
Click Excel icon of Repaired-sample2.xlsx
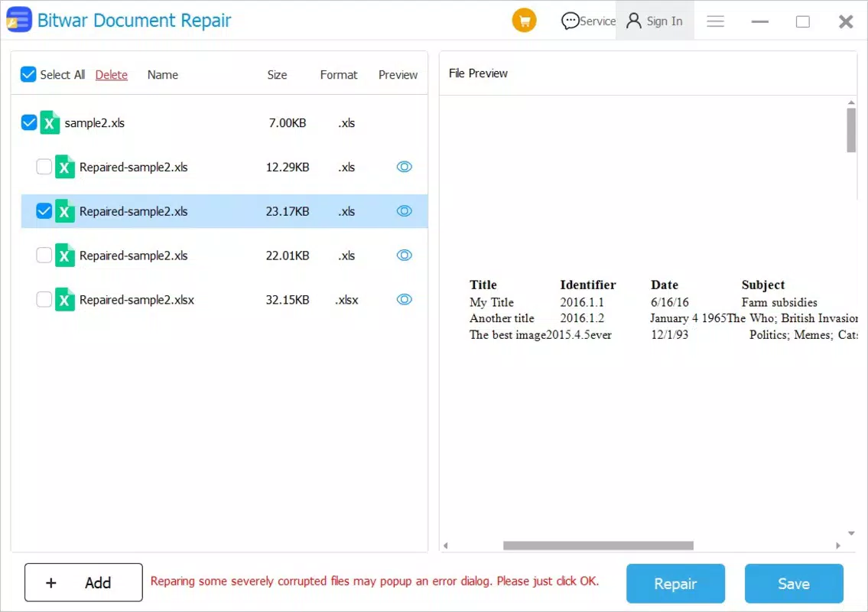65,300
